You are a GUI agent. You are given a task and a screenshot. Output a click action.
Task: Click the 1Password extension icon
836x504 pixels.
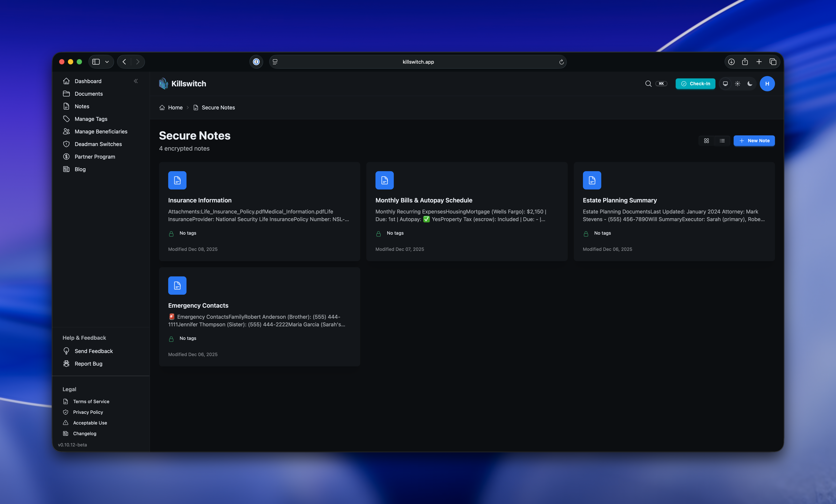pyautogui.click(x=256, y=62)
